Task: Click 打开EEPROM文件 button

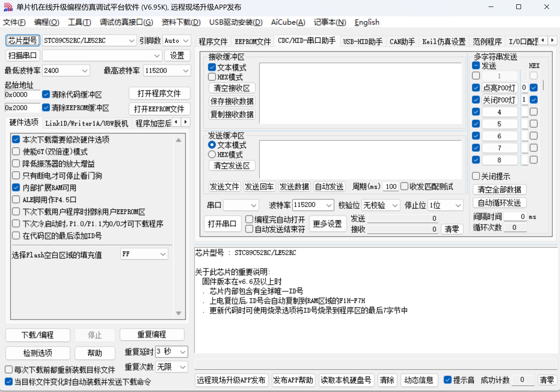Action: click(x=159, y=109)
